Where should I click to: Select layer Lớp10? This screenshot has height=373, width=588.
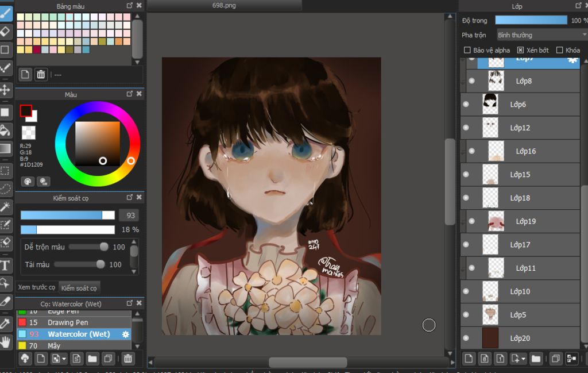520,291
